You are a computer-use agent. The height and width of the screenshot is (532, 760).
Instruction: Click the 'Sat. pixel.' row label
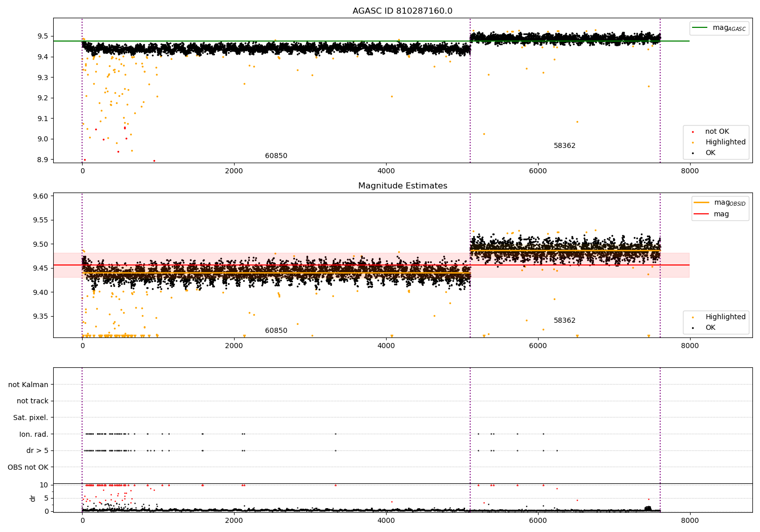(31, 417)
